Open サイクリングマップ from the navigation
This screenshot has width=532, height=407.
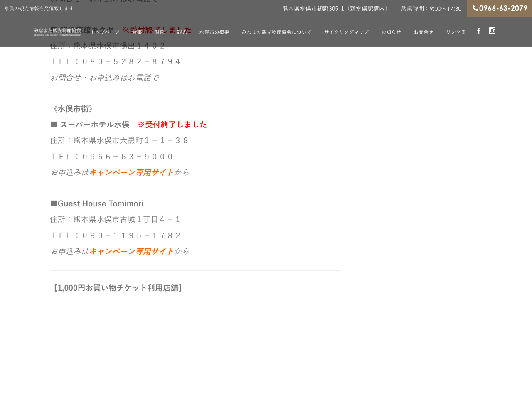click(347, 32)
